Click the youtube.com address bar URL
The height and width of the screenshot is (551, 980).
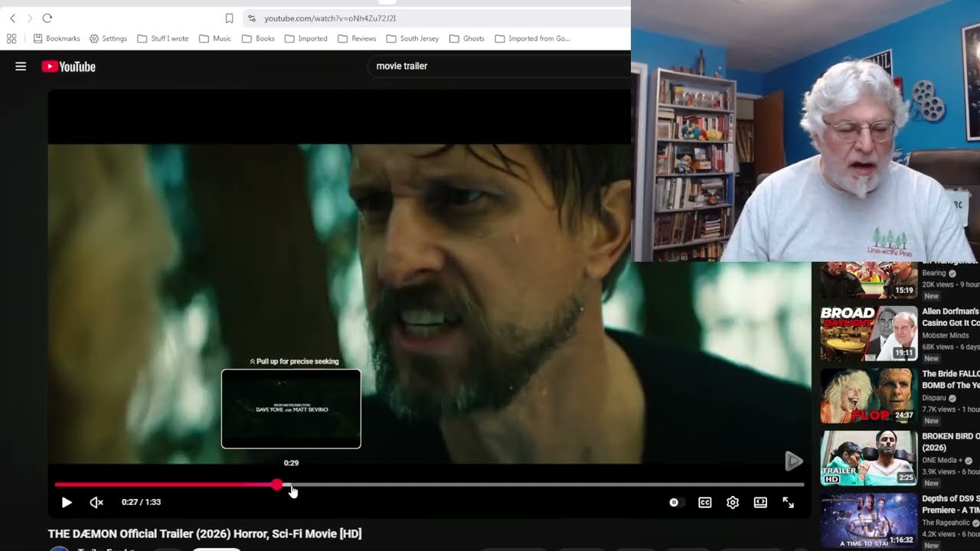tap(330, 18)
